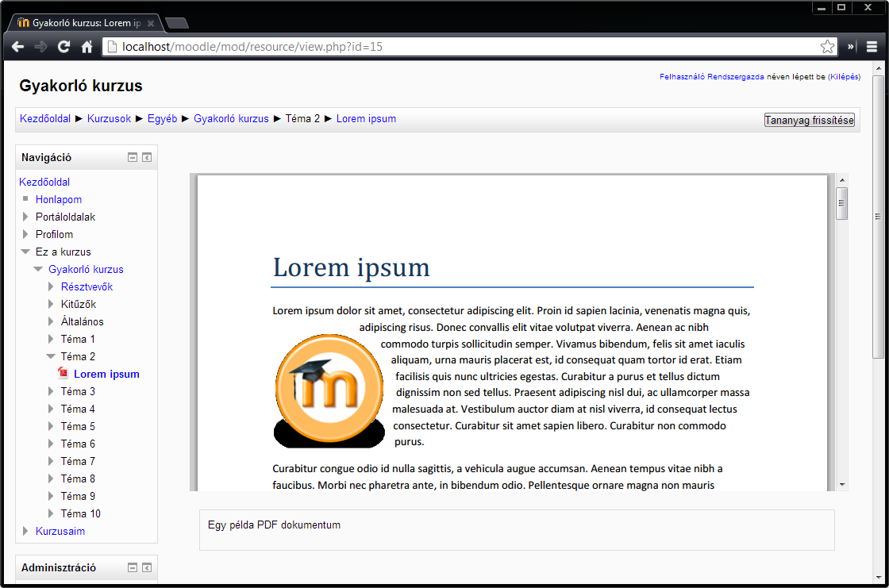Screen dimensions: 889x588
Task: Expand Téma 5 in navigation
Action: (51, 426)
